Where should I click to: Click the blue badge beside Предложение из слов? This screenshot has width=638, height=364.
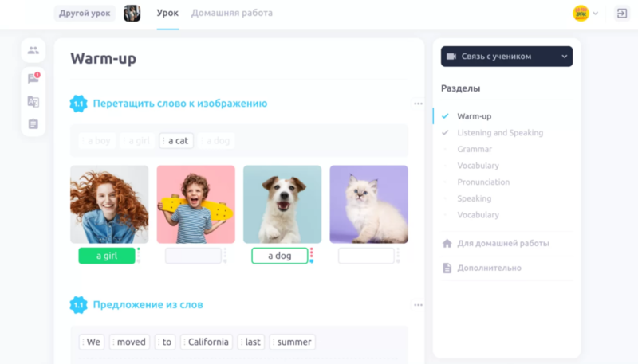pos(79,305)
